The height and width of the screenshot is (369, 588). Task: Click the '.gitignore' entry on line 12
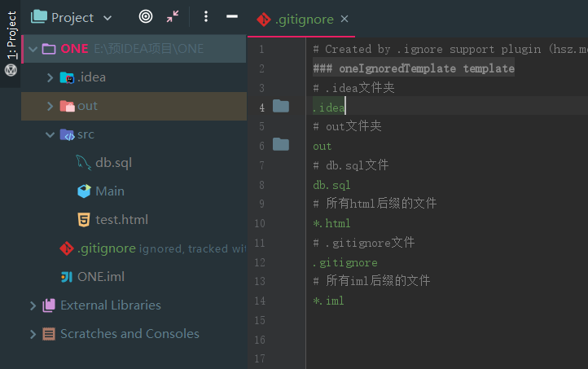345,262
